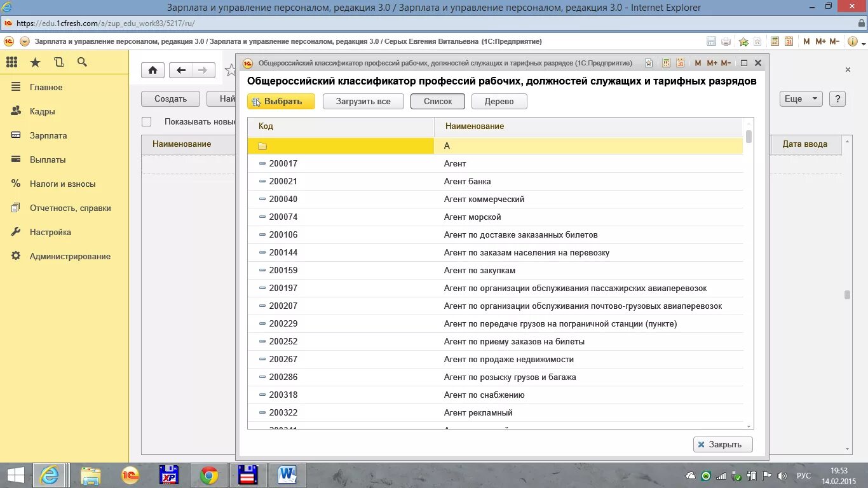The image size is (868, 488).
Task: Open help with question mark button
Action: tap(837, 98)
